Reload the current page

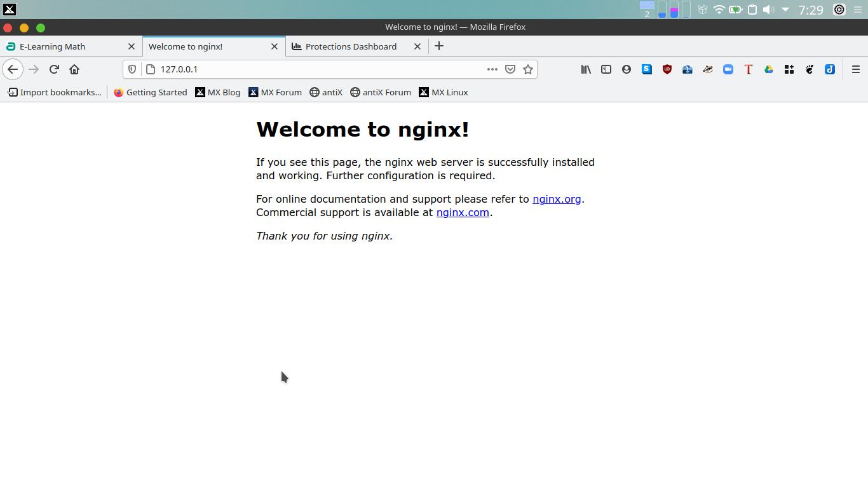click(x=54, y=69)
